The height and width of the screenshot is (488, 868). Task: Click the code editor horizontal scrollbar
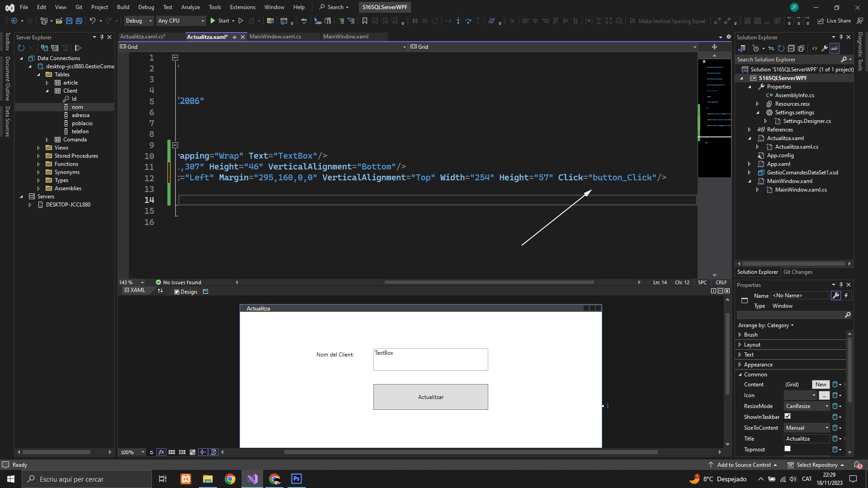[489, 282]
